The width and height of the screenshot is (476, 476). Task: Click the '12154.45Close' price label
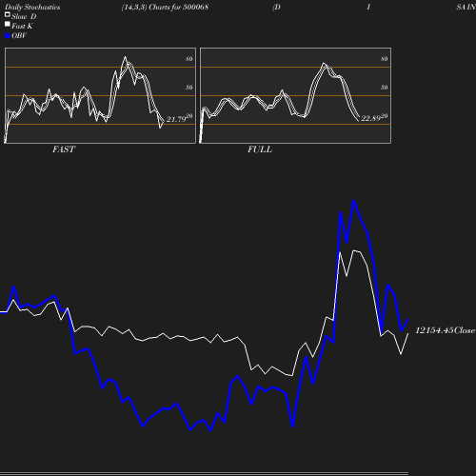pyautogui.click(x=446, y=330)
